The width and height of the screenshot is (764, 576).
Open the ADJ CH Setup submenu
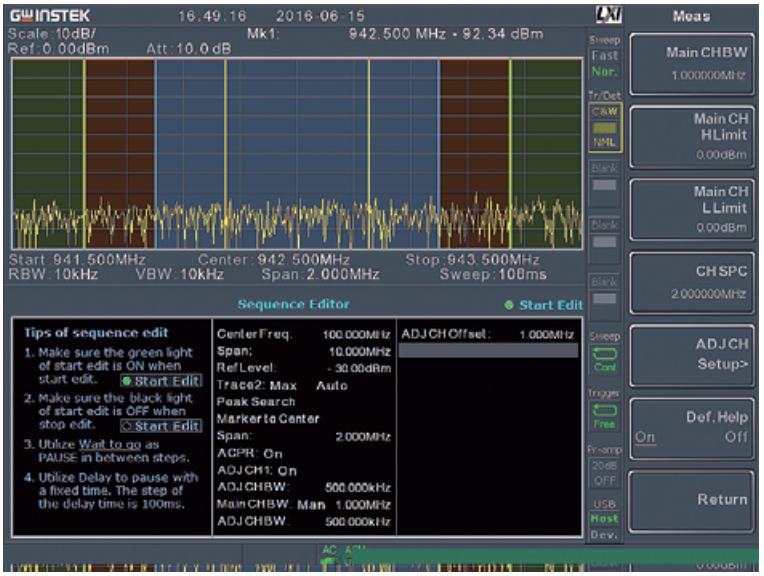click(692, 356)
